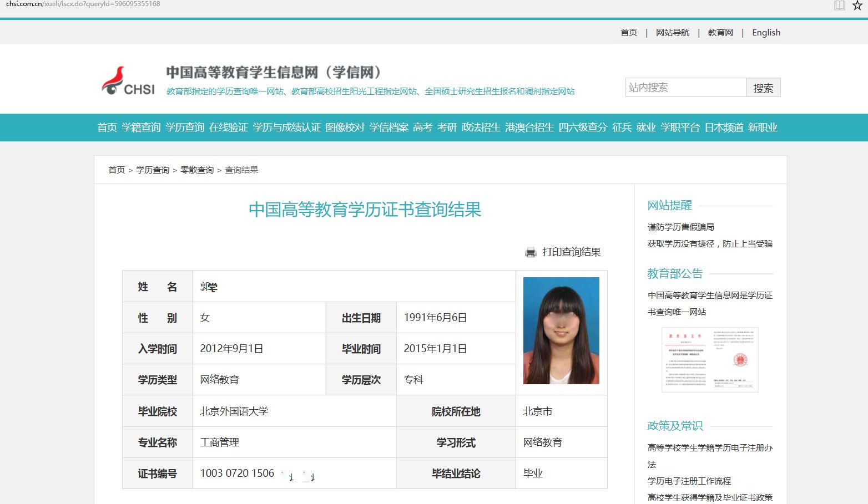Open the browser split-view icon near the star
This screenshot has height=504, width=868.
click(839, 6)
